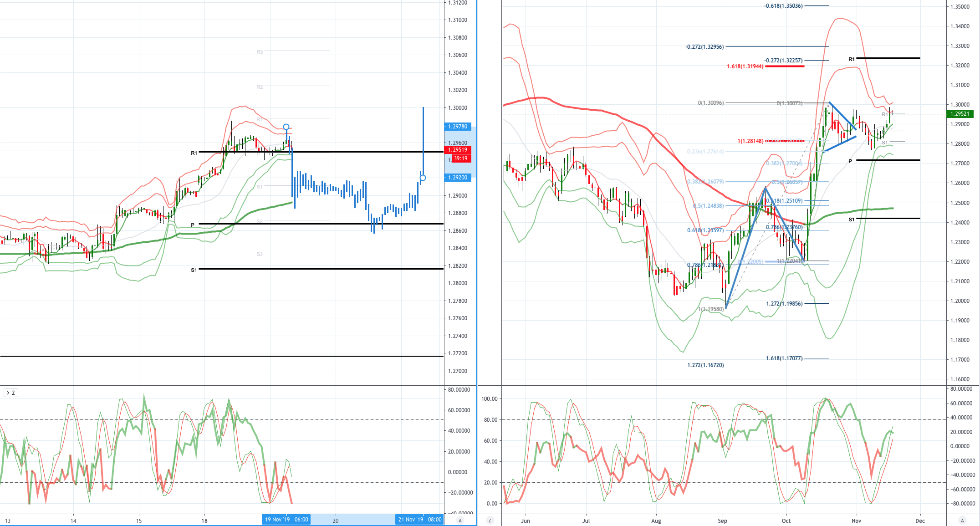Select the 1.272(1.19856) Fibonacci level label
This screenshot has width=980, height=526.
(784, 304)
